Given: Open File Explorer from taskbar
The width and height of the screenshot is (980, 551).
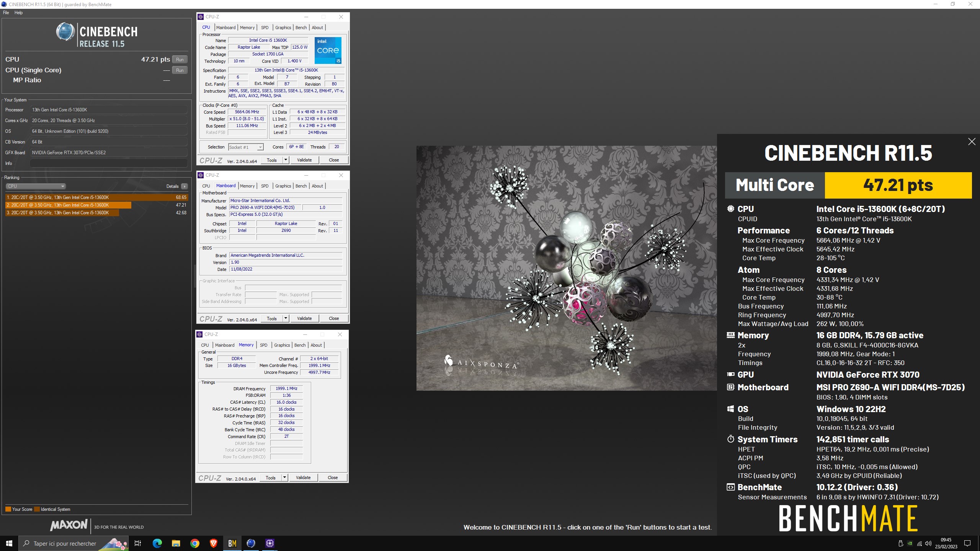Looking at the screenshot, I should tap(176, 543).
